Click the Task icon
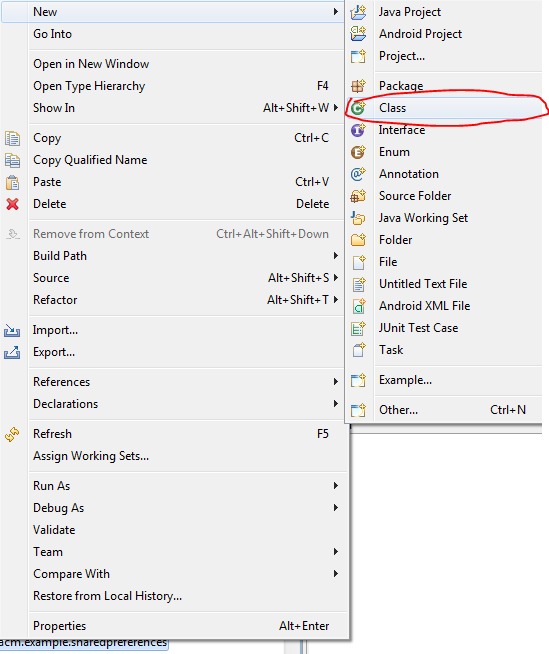549x654 pixels. [x=358, y=350]
